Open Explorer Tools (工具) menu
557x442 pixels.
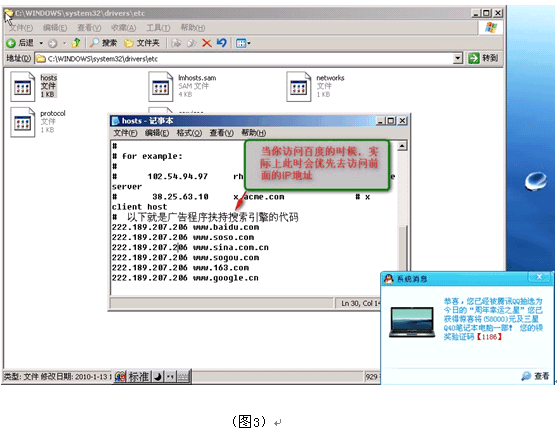pos(158,28)
